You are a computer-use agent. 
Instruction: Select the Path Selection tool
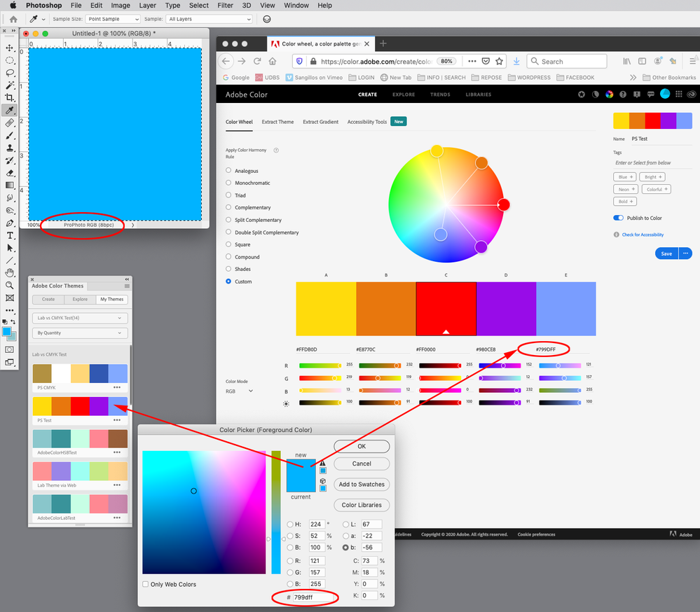tap(9, 248)
